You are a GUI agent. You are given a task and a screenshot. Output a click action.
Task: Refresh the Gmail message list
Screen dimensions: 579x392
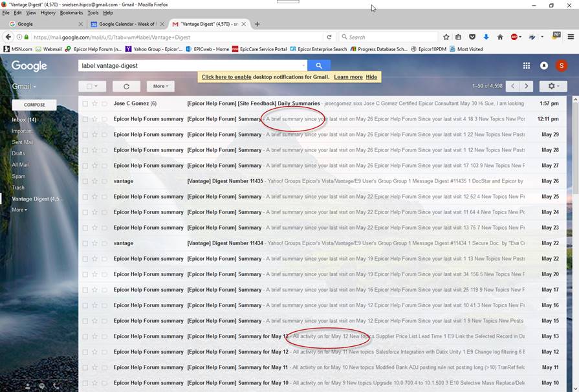coord(126,86)
